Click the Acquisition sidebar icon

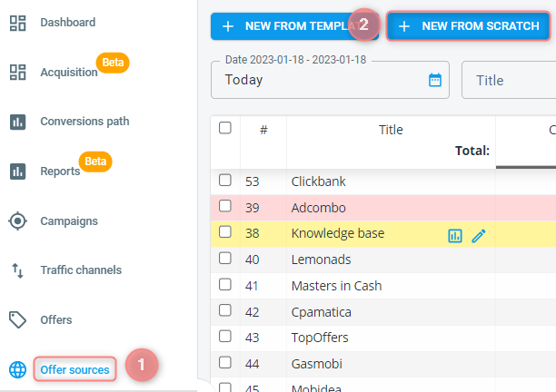(x=17, y=73)
